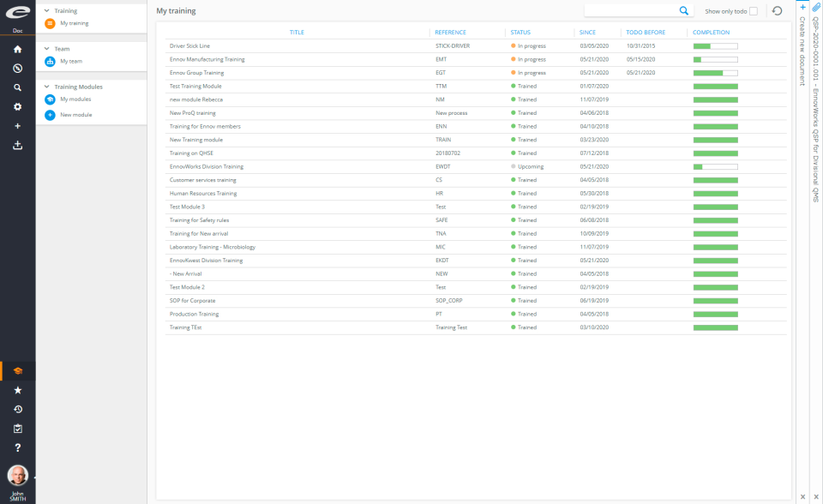The height and width of the screenshot is (504, 823).
Task: Click completion bar for Ennov Group Training
Action: [715, 73]
